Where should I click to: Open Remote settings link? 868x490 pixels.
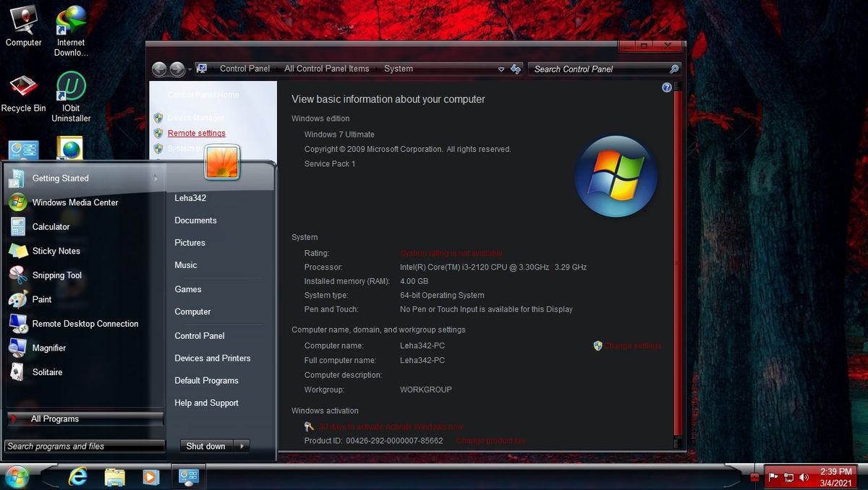tap(197, 133)
